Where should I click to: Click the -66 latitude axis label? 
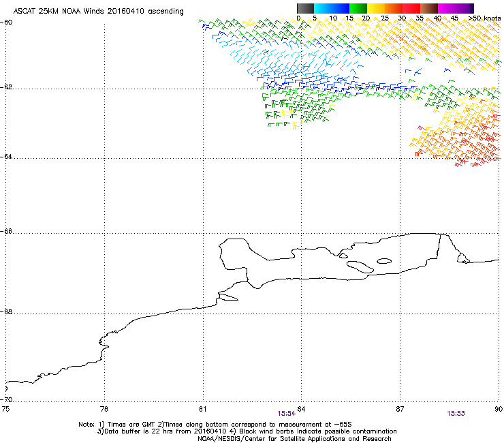[x=6, y=232]
